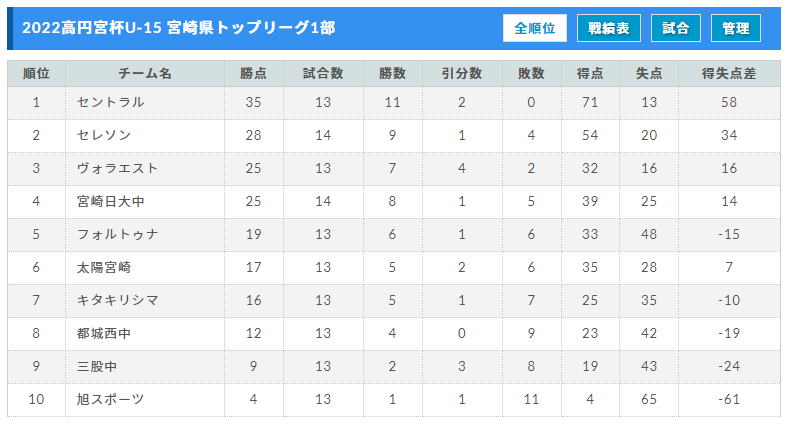Click the ヴォラエスト team name
Screen dimensions: 789x426
coord(117,168)
